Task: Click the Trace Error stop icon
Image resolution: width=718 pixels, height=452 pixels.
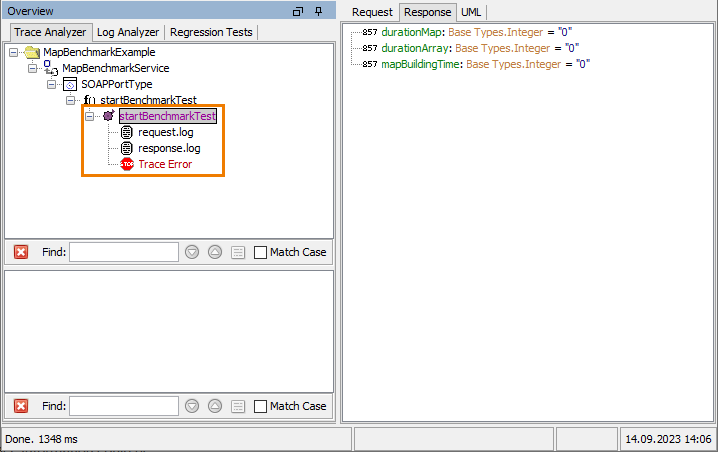Action: [x=127, y=164]
